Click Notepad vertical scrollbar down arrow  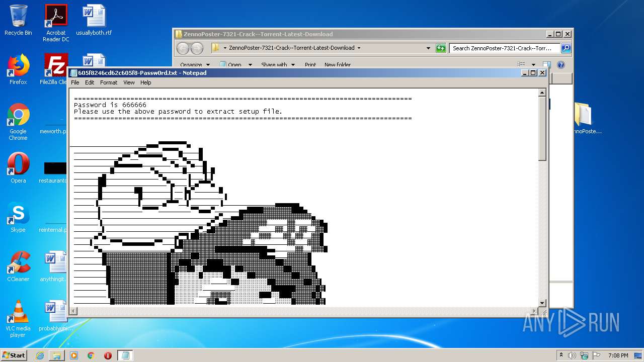coord(542,303)
